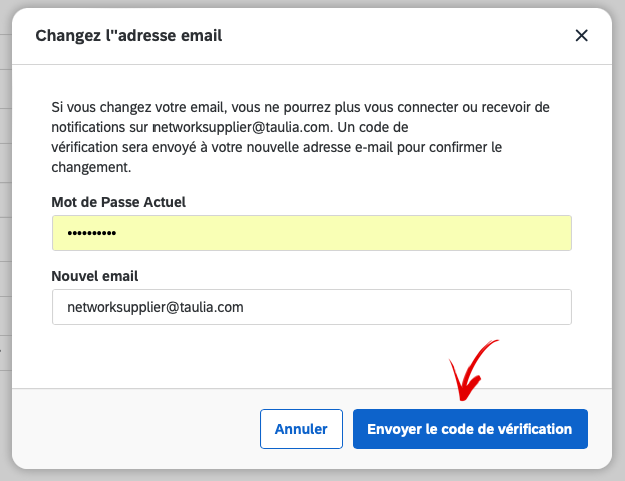625x481 pixels.
Task: Click the first line of the warning message
Action: click(x=301, y=107)
